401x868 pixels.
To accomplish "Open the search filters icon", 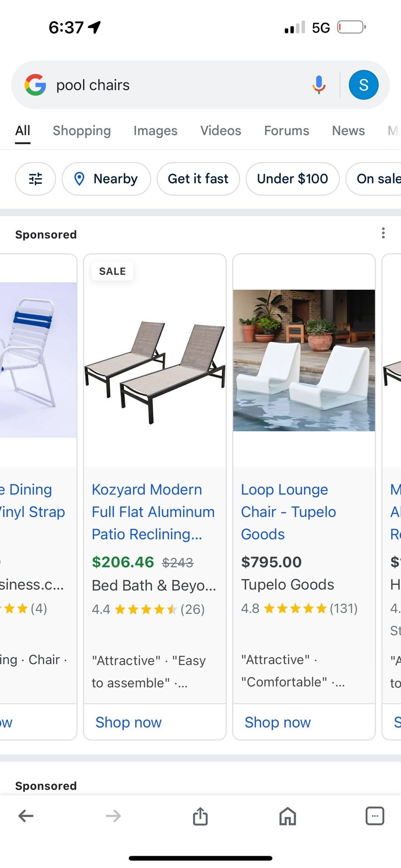I will [x=35, y=179].
